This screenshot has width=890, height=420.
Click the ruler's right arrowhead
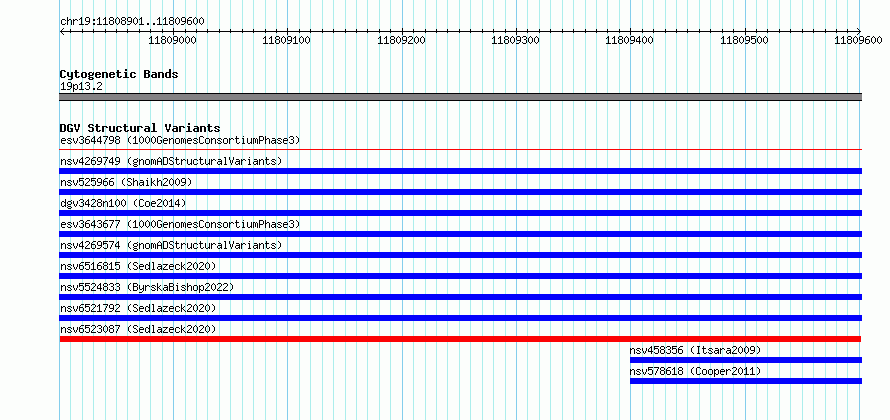(859, 31)
